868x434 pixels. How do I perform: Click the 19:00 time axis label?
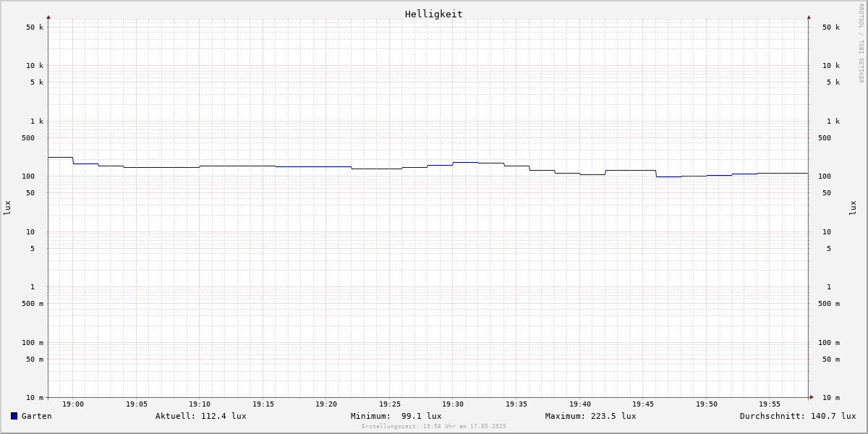coord(73,404)
